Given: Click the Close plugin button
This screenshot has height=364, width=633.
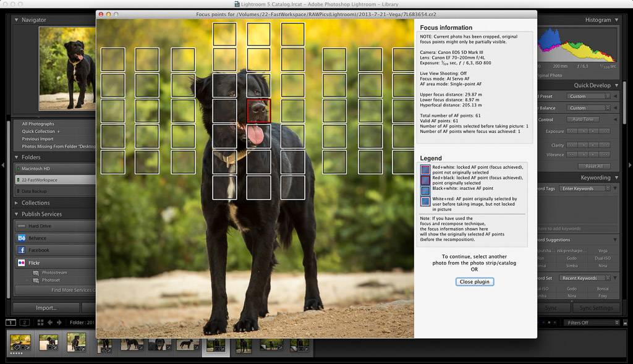Looking at the screenshot, I should pyautogui.click(x=474, y=282).
